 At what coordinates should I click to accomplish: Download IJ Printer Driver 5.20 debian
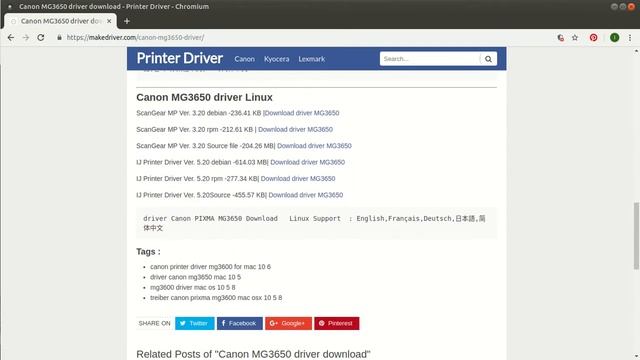307,162
